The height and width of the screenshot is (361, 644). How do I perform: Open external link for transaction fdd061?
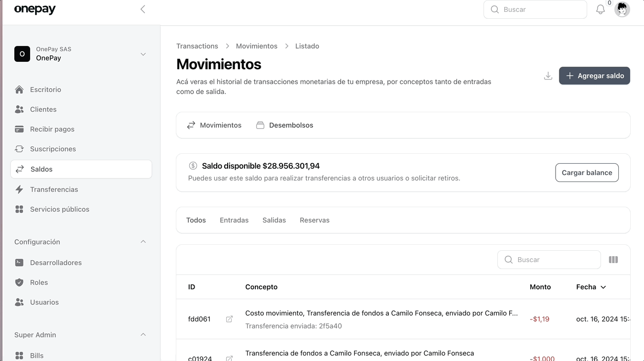[x=229, y=319]
